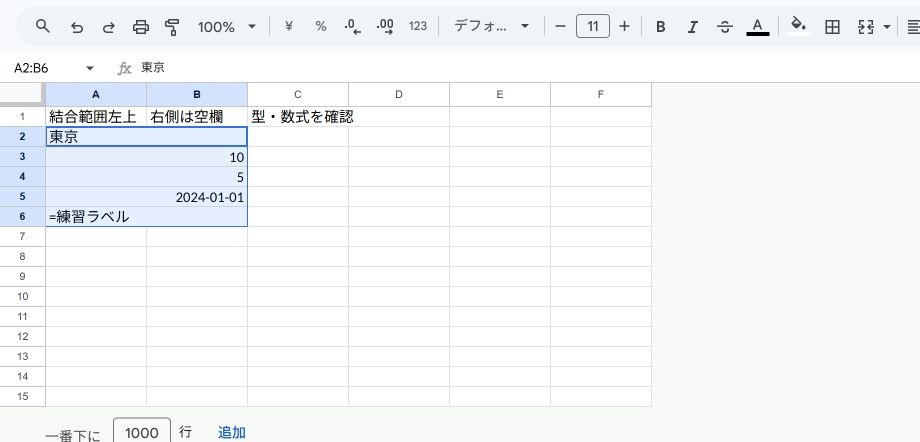Redo the last undone action
The width and height of the screenshot is (920, 442).
[109, 26]
